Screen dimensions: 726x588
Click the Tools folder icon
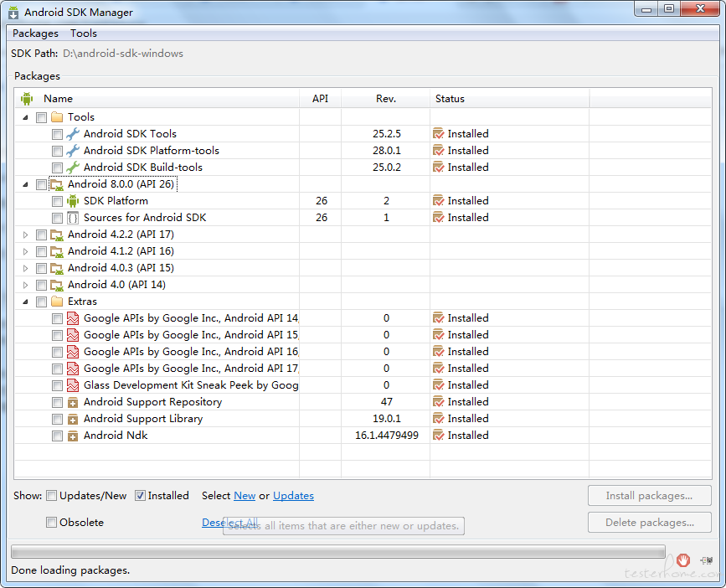click(x=57, y=117)
